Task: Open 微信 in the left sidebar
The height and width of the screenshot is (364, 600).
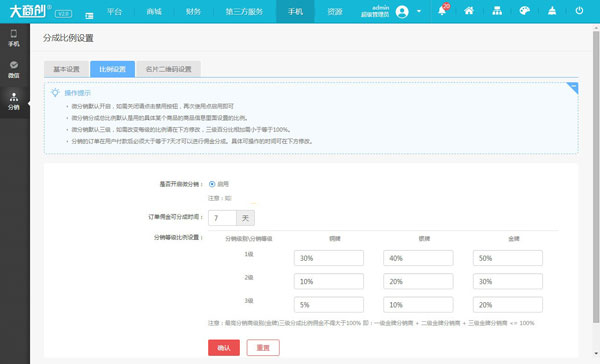Action: 14,70
